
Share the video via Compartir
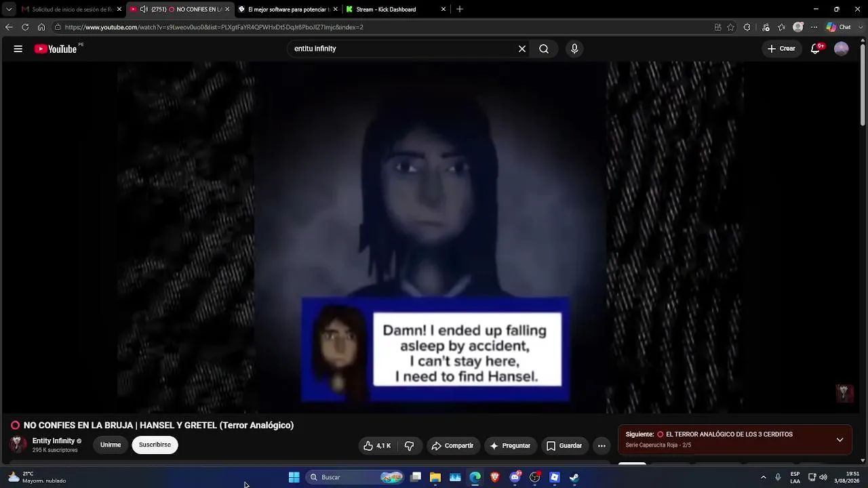pos(452,446)
